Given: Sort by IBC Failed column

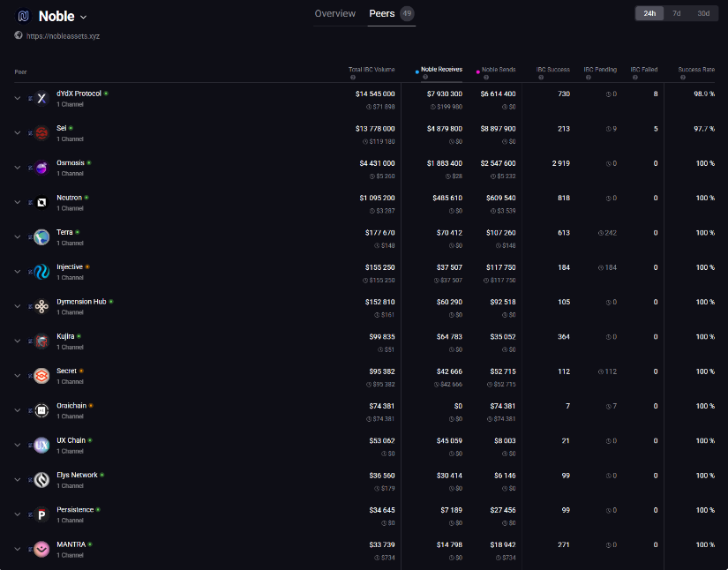Looking at the screenshot, I should pos(644,70).
